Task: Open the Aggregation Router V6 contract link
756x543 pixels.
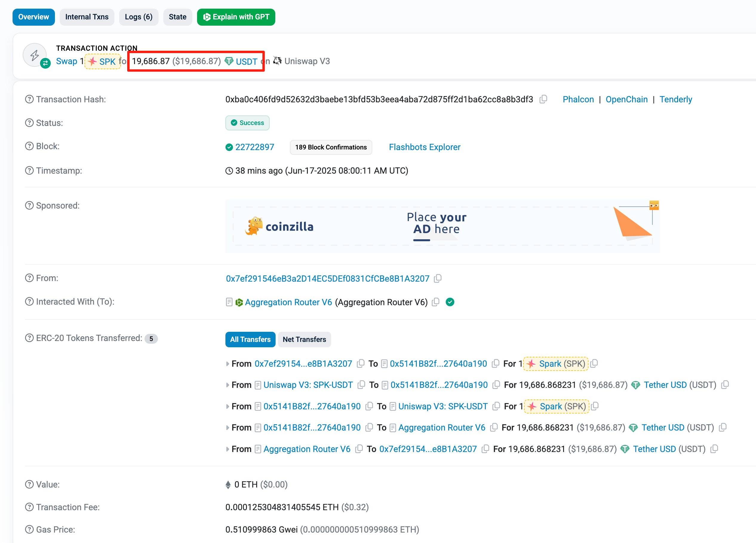Action: (x=289, y=302)
